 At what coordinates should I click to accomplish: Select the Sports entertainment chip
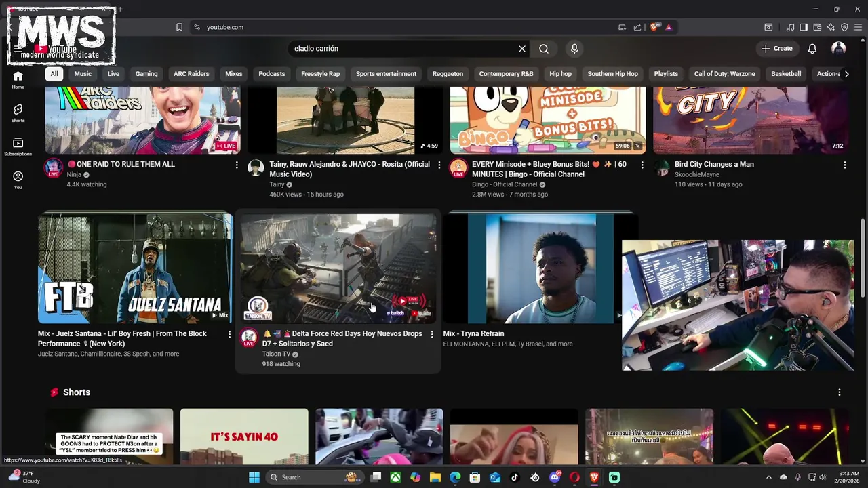point(386,74)
